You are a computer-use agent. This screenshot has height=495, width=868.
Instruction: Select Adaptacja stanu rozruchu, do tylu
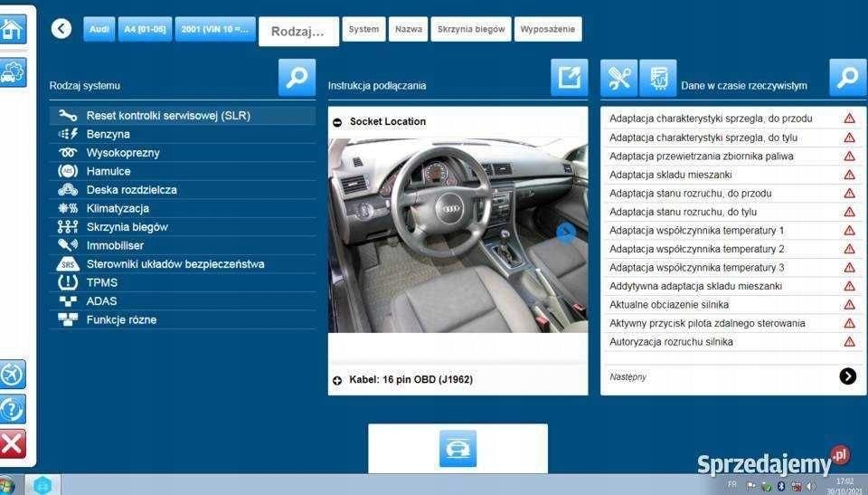(x=732, y=212)
